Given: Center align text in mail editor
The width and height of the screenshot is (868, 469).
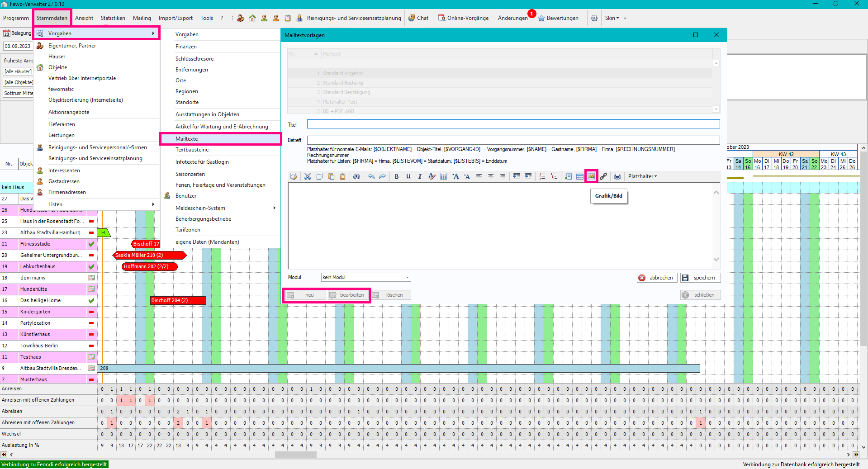Looking at the screenshot, I should tap(491, 176).
